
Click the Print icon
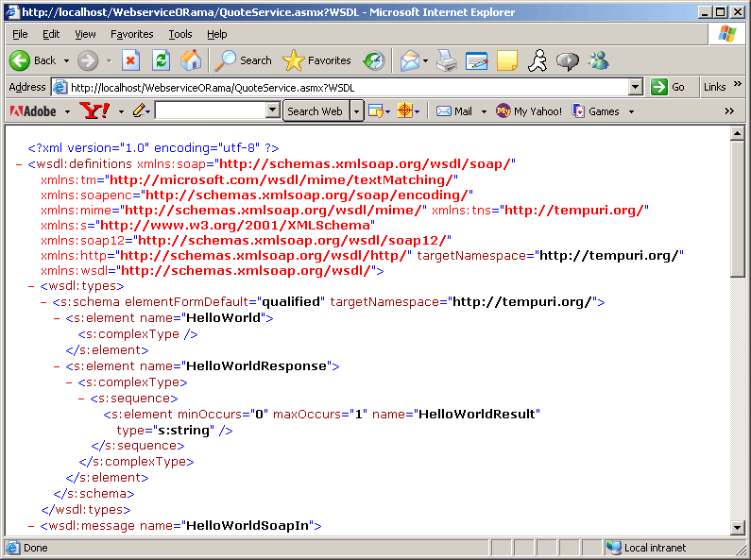click(x=446, y=60)
